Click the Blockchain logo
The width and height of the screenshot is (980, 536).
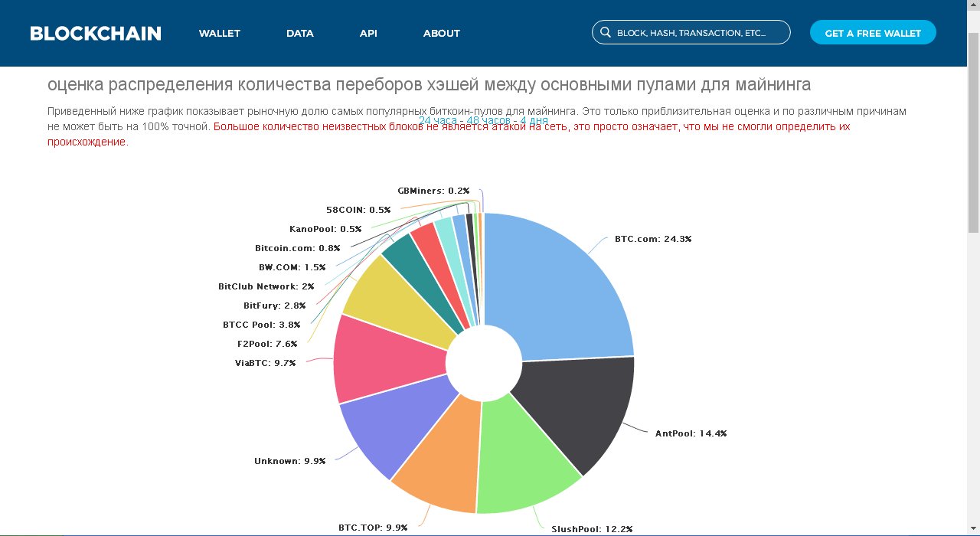pyautogui.click(x=96, y=33)
